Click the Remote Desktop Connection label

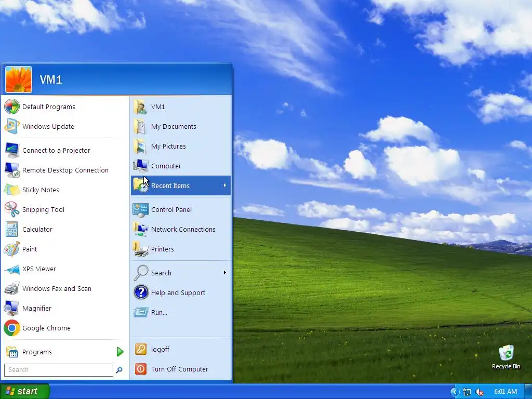65,170
